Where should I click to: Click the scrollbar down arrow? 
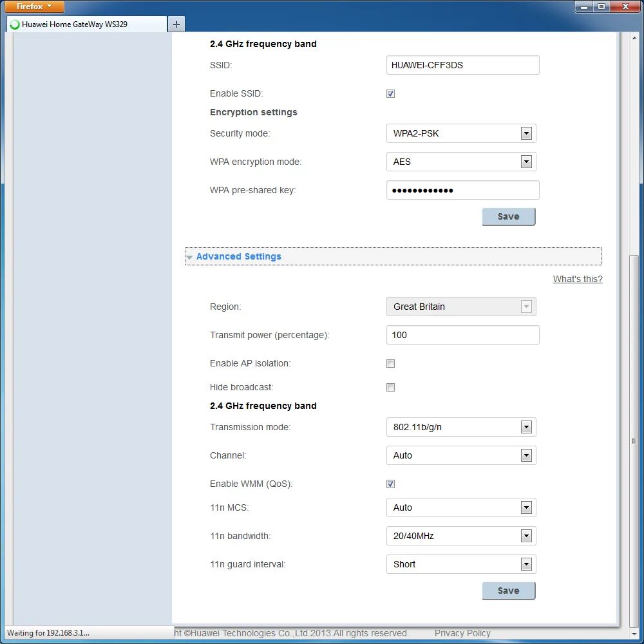coord(634,634)
